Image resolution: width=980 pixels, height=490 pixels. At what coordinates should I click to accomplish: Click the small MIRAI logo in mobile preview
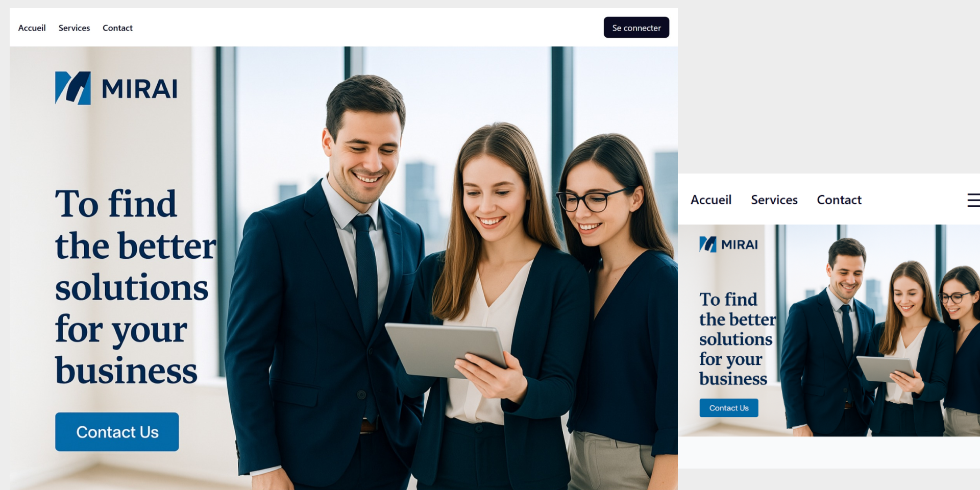[x=728, y=244]
